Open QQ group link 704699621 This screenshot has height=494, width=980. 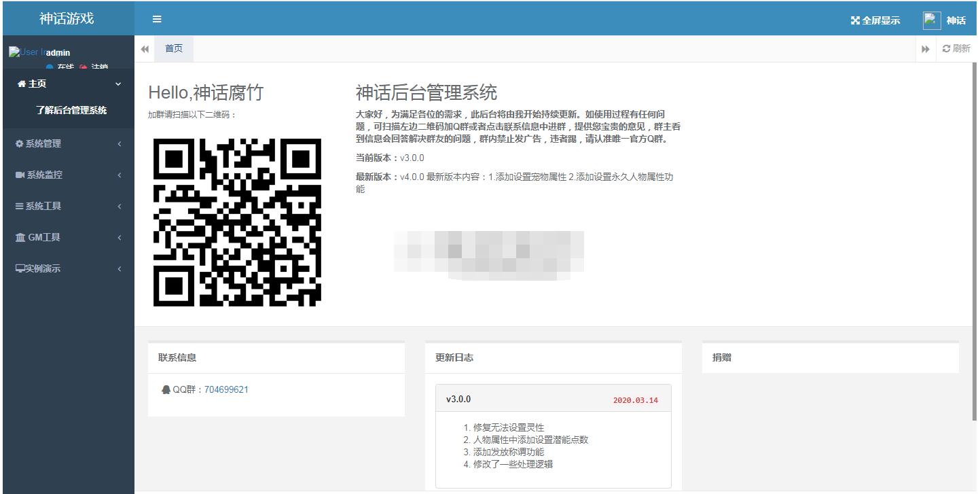click(226, 390)
